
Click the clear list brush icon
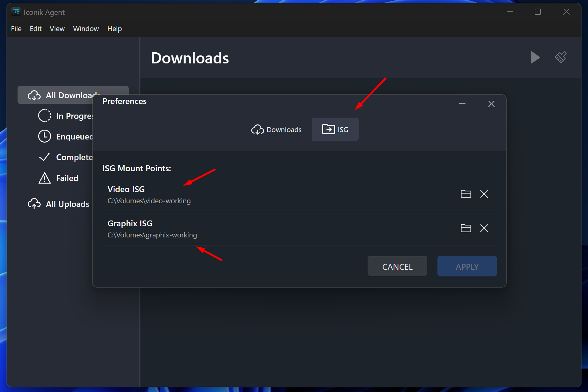click(561, 57)
